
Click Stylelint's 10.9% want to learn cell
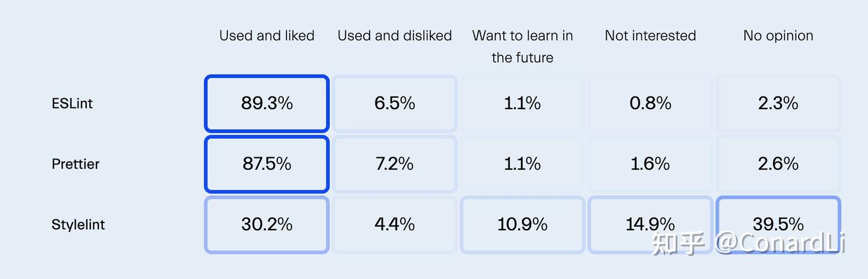(523, 225)
